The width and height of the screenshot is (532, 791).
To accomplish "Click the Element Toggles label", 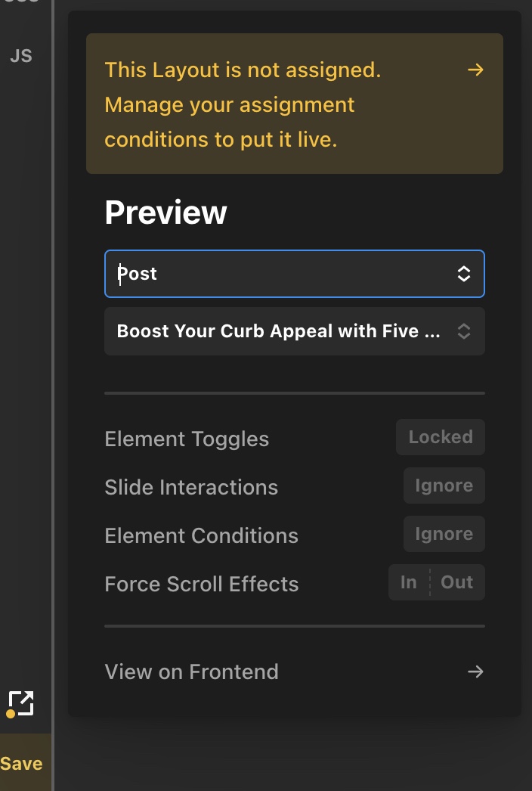I will coord(187,439).
